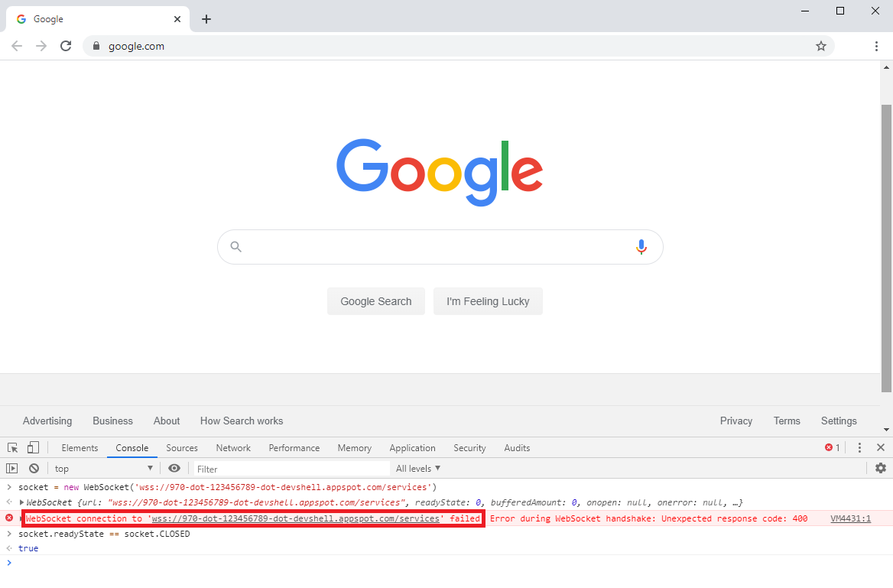This screenshot has height=588, width=893.
Task: Open the Application panel tab
Action: tap(412, 447)
